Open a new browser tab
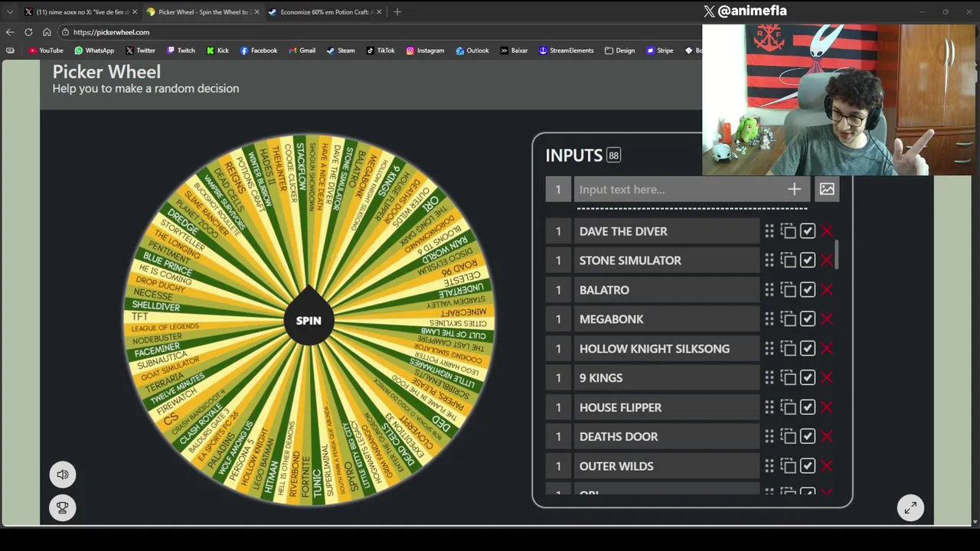Image resolution: width=980 pixels, height=551 pixels. [397, 11]
